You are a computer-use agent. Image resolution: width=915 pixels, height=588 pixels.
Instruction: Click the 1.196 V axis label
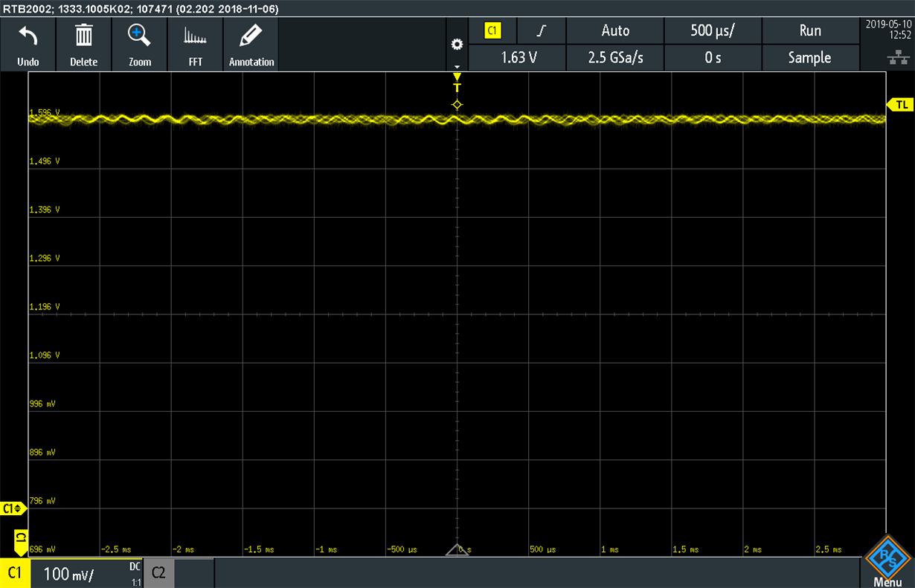(44, 307)
